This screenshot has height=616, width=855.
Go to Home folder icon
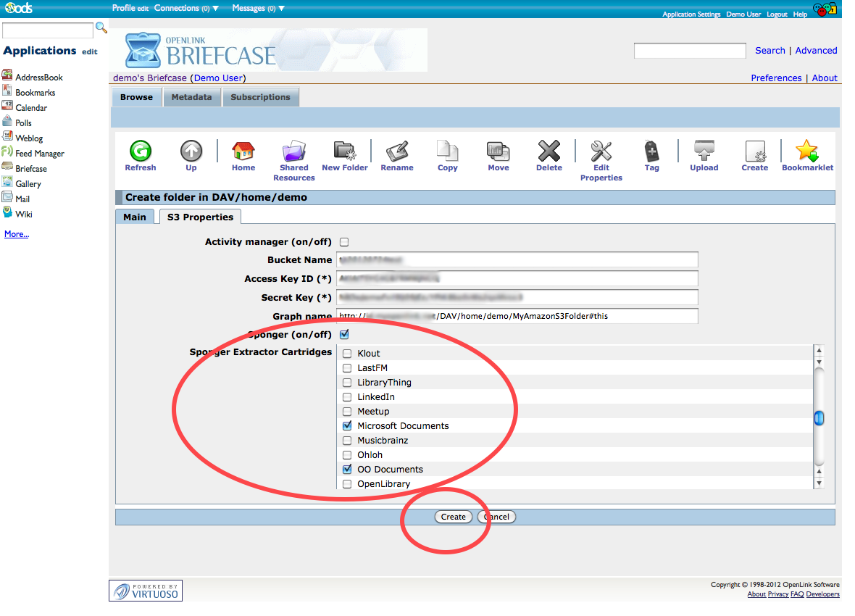click(x=243, y=151)
